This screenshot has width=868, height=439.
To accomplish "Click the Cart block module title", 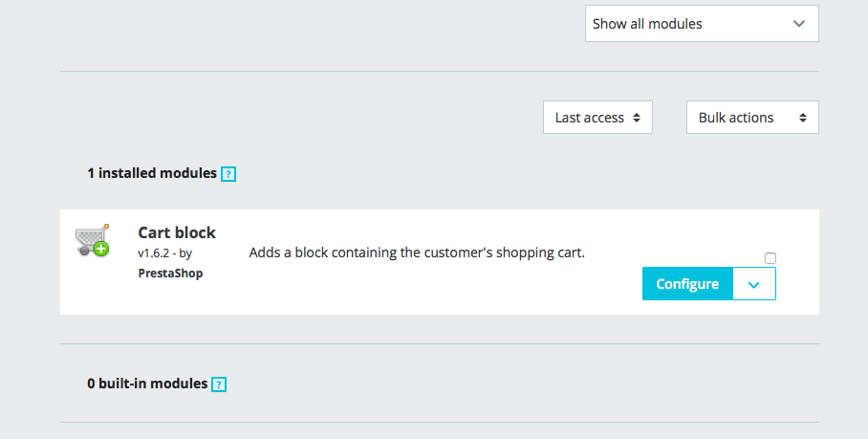I will [x=177, y=232].
